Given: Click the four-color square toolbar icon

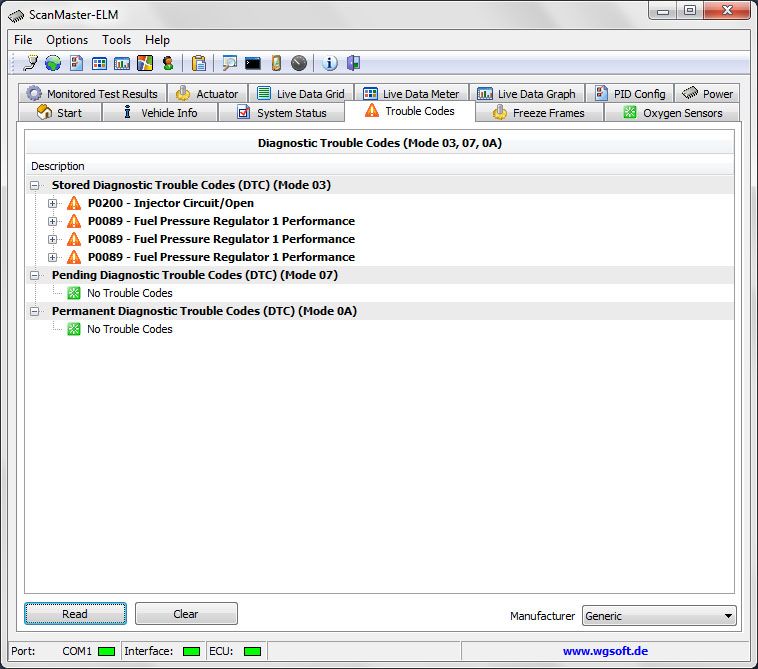Looking at the screenshot, I should coord(145,63).
